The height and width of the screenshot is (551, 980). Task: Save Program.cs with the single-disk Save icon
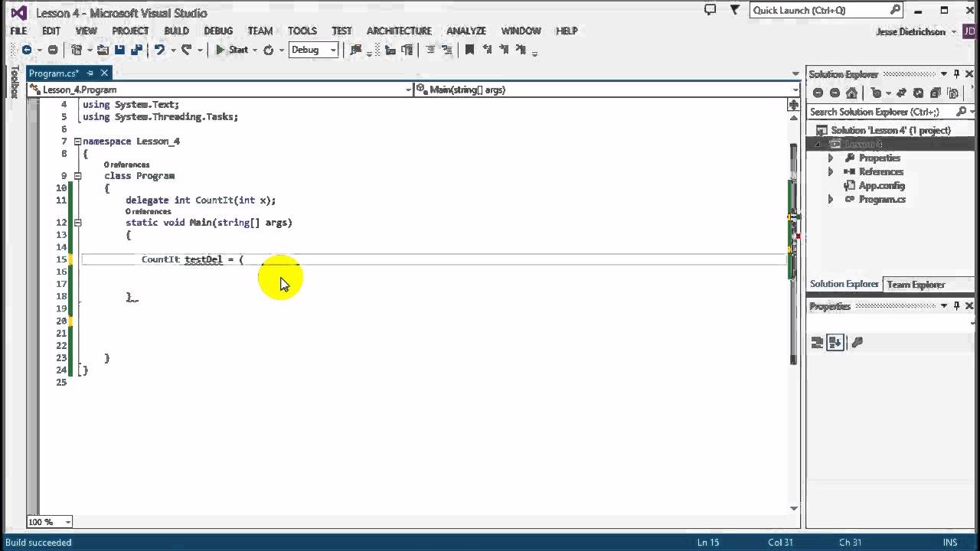point(120,50)
